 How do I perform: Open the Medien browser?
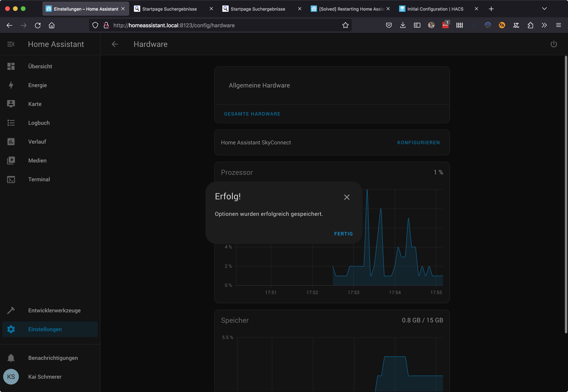click(x=37, y=161)
